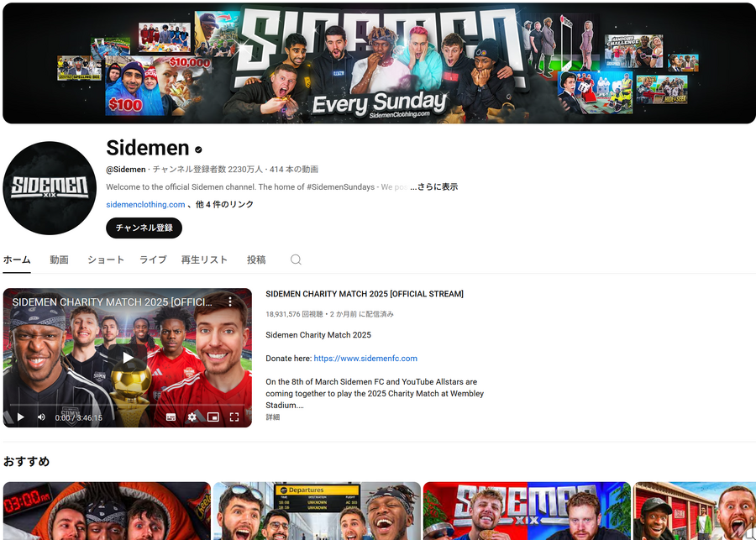
Task: Click the featured video overlay title text
Action: tap(113, 302)
